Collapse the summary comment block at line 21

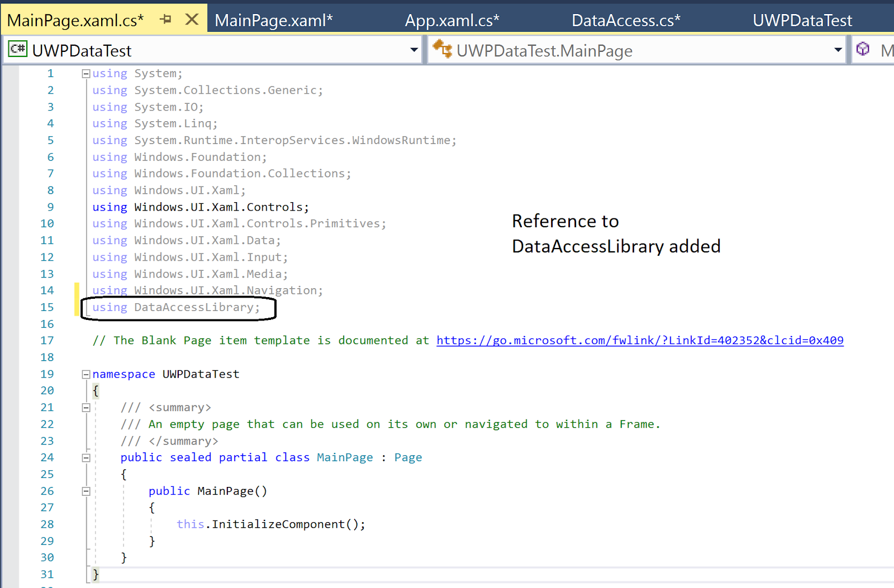coord(85,407)
